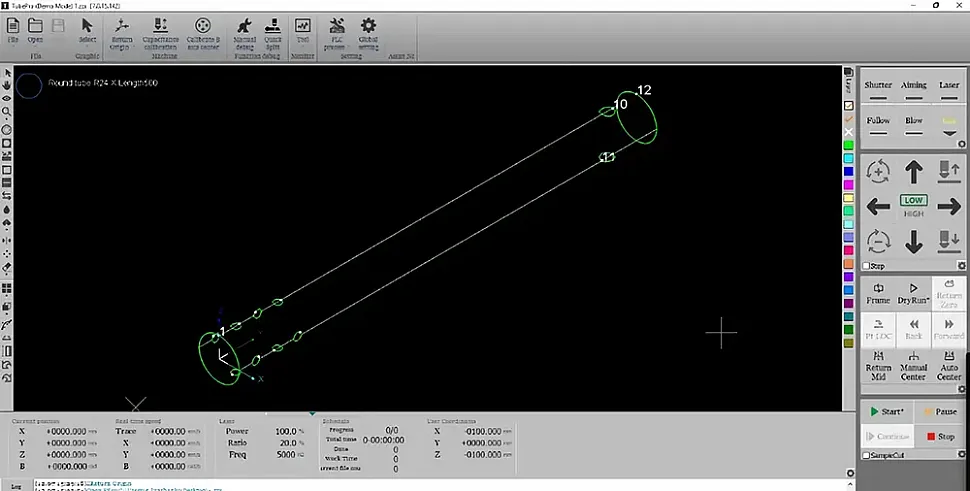Select pointer tool in left vertical toolbar
This screenshot has width=970, height=491.
pos(7,73)
